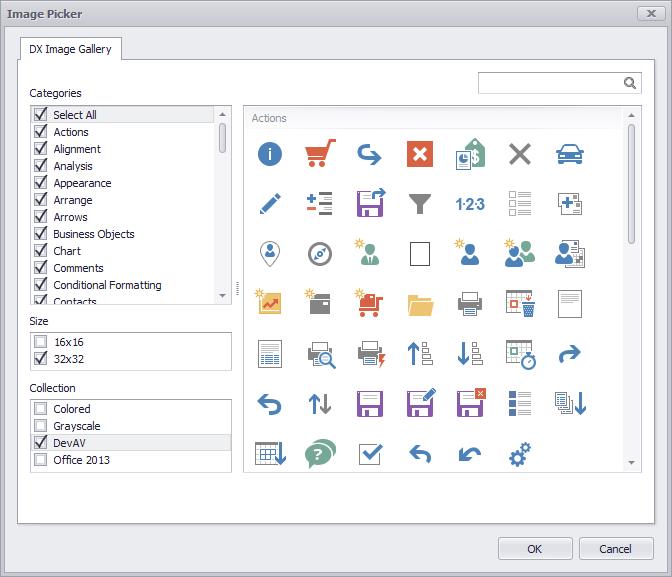Pick the red shopping cart icon
672x577 pixels.
pyautogui.click(x=319, y=154)
